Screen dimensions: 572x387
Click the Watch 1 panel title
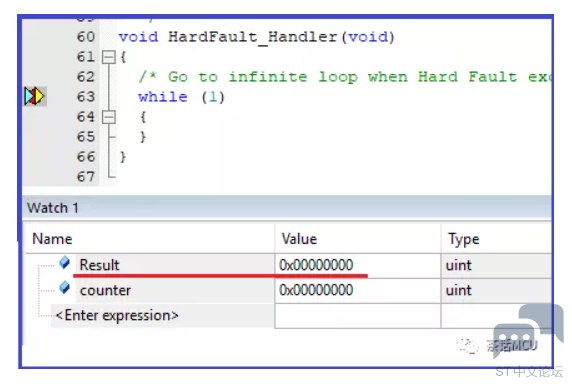53,208
